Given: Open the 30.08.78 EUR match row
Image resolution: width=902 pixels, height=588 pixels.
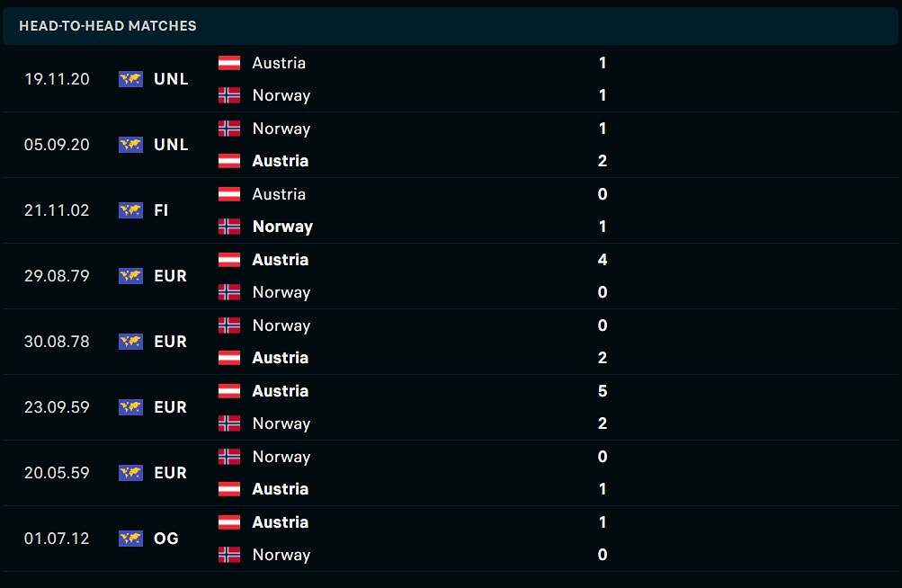Looking at the screenshot, I should [x=451, y=342].
